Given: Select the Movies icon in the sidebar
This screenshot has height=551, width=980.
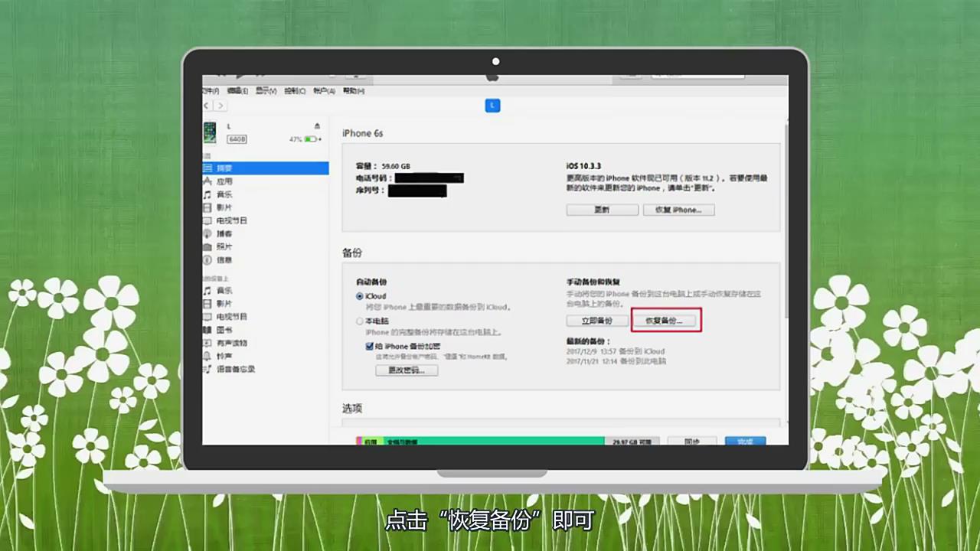Looking at the screenshot, I should 224,207.
